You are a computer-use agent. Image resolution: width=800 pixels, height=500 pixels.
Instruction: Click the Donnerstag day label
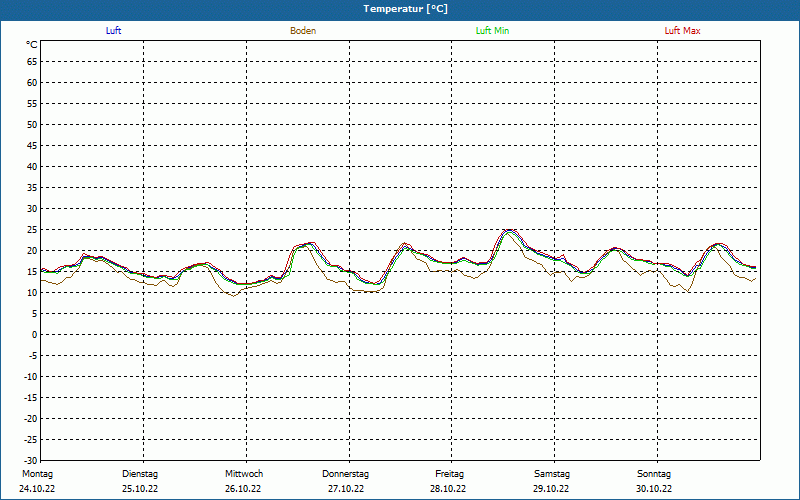tap(345, 474)
